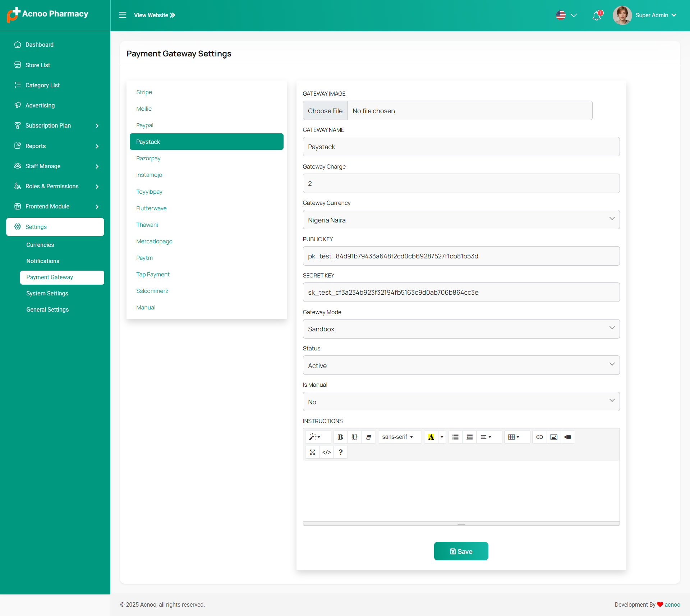Select the Razorpay gateway tab
This screenshot has width=690, height=616.
point(148,158)
